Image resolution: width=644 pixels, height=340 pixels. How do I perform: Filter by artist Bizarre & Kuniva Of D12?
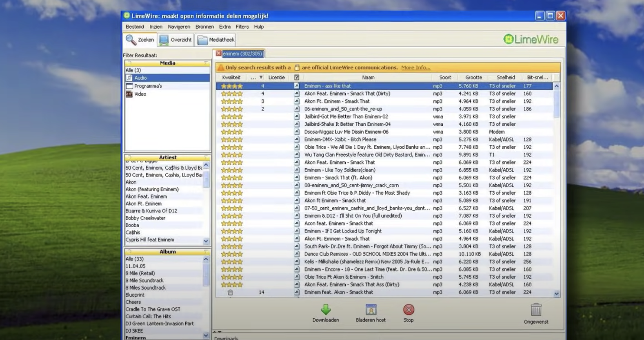151,211
